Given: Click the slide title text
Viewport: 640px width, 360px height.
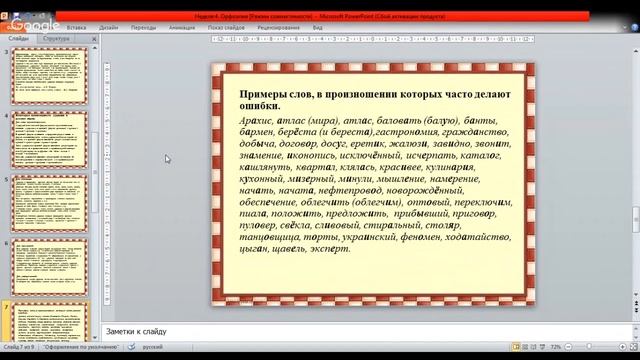Looking at the screenshot, I should click(375, 100).
